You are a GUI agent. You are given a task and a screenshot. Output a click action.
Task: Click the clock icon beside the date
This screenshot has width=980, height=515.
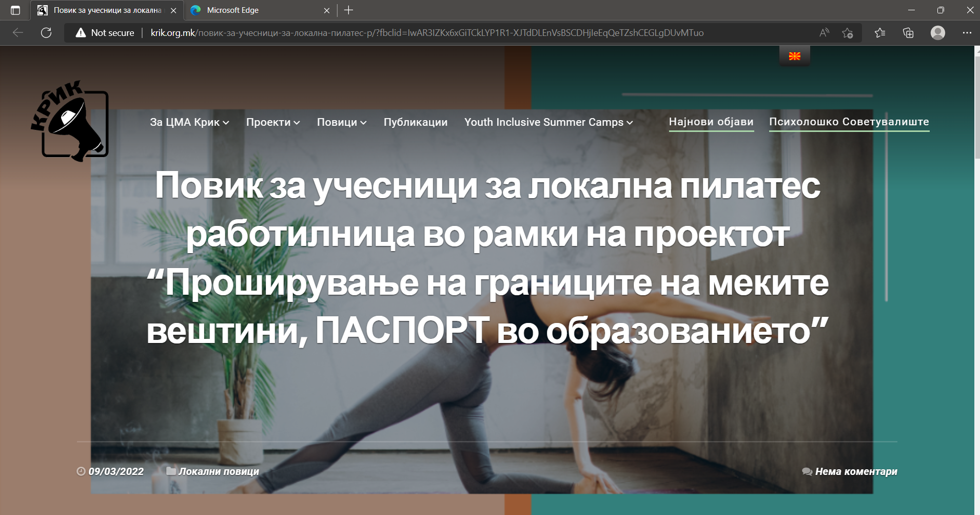point(81,471)
